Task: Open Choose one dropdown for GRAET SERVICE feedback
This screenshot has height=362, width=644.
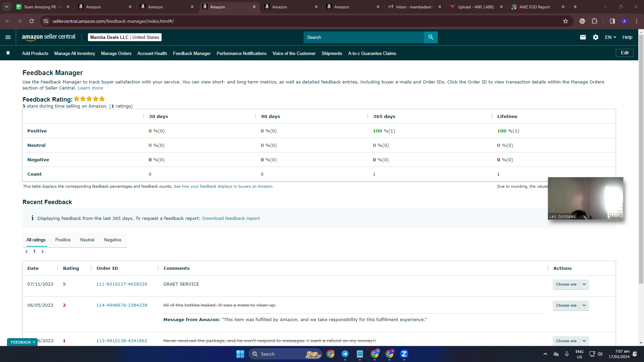Action: 571,284
